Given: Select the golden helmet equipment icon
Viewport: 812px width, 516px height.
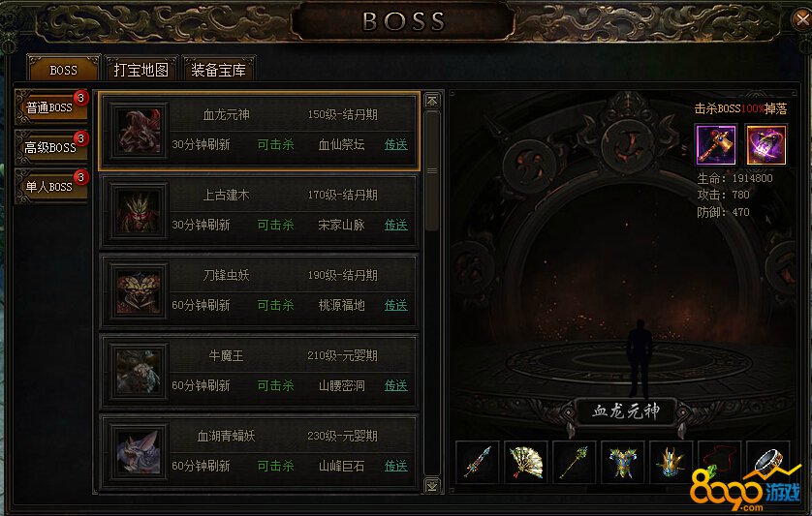Looking at the screenshot, I should pyautogui.click(x=671, y=462).
